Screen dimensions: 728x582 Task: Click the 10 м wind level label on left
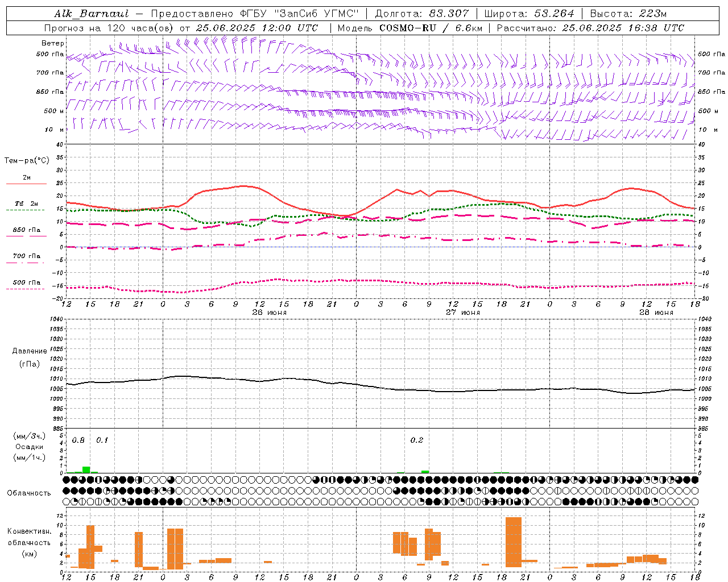(x=55, y=130)
